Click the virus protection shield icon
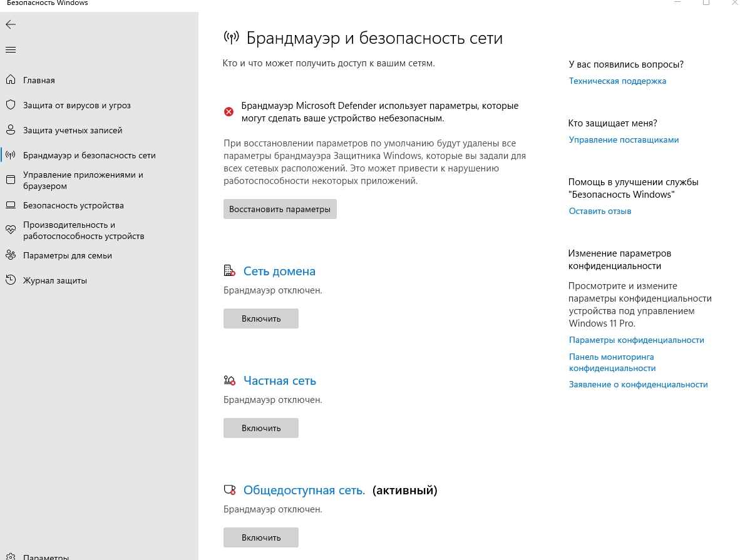Screen dimensions: 740x560 11,105
